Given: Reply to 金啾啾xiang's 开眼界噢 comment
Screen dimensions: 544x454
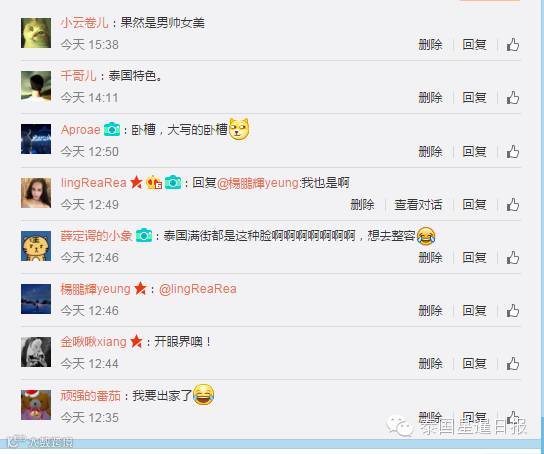Looking at the screenshot, I should coord(474,363).
